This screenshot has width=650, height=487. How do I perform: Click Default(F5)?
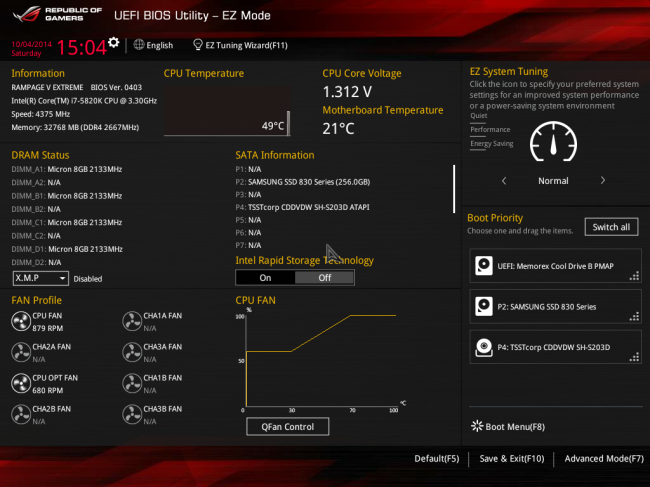click(x=437, y=458)
